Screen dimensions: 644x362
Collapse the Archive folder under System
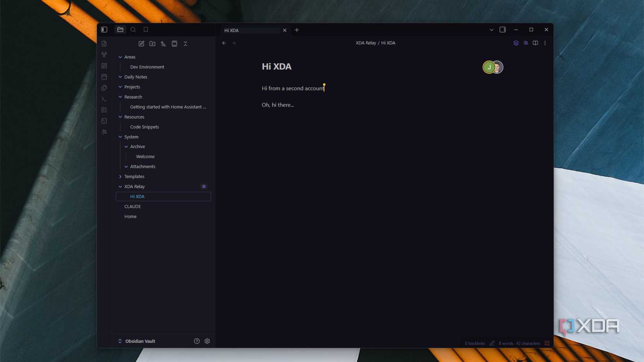(126, 146)
